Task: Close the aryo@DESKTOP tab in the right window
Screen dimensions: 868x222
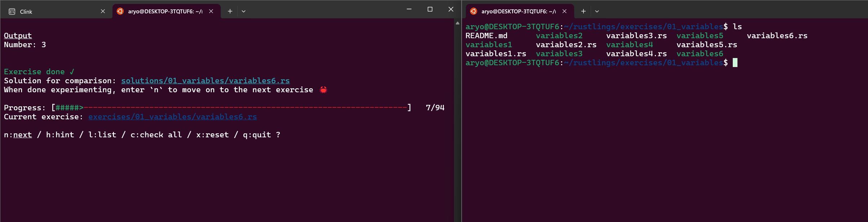Action: pyautogui.click(x=564, y=11)
